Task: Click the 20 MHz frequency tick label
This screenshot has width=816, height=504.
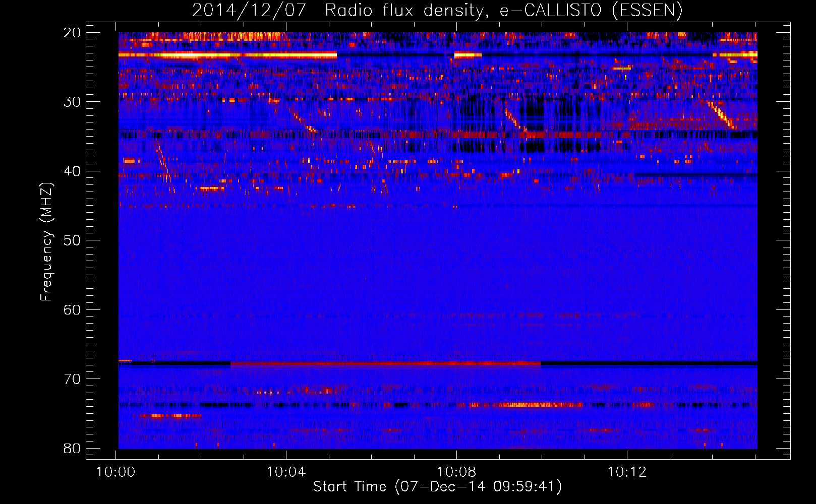Action: [x=72, y=33]
